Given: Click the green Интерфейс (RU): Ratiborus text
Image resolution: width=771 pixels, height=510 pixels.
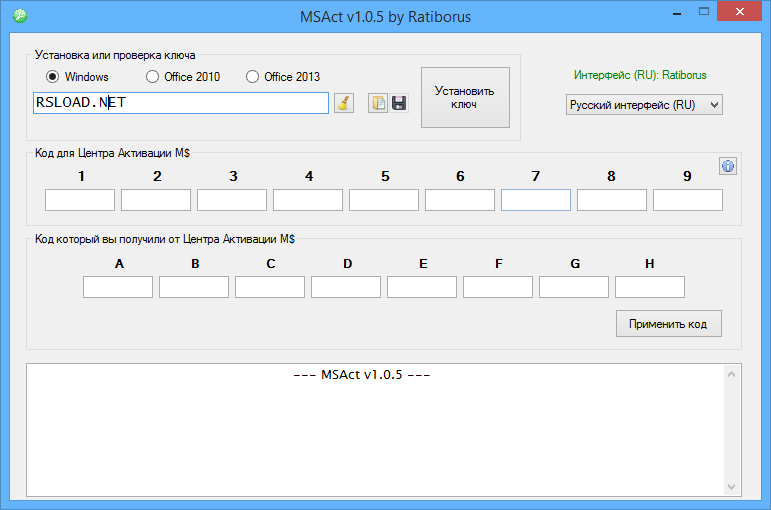Looking at the screenshot, I should (x=640, y=75).
